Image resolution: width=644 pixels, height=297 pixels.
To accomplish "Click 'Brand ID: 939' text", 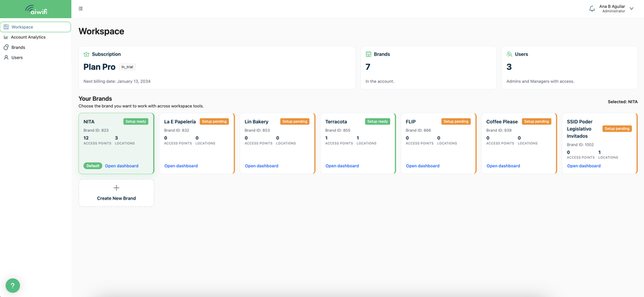I will click(x=499, y=130).
